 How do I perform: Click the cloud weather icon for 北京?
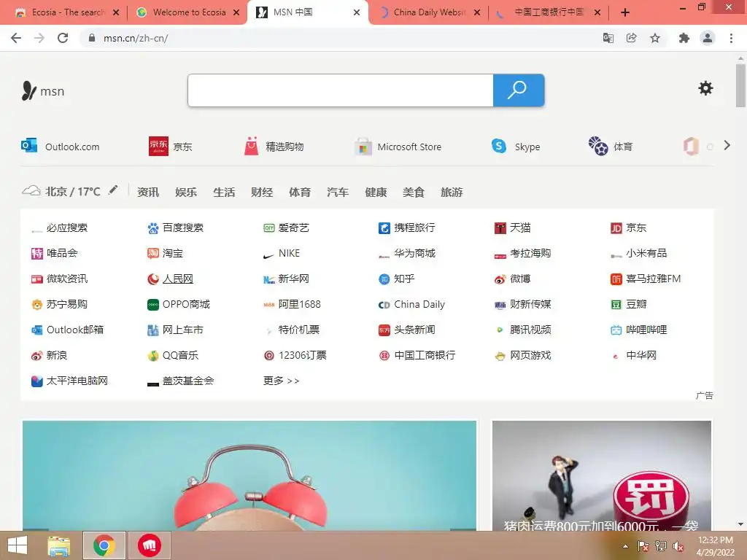coord(31,192)
